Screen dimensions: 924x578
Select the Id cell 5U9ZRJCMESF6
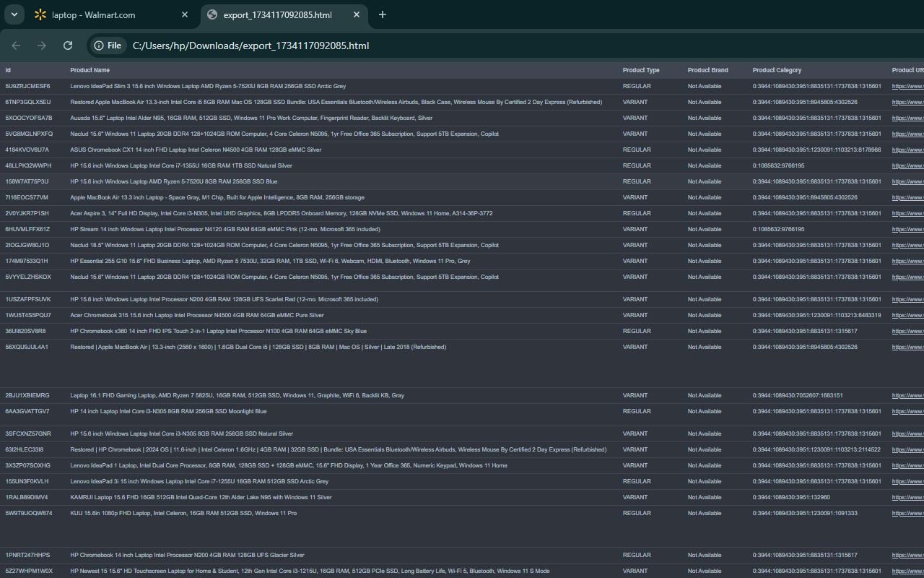[x=27, y=86]
